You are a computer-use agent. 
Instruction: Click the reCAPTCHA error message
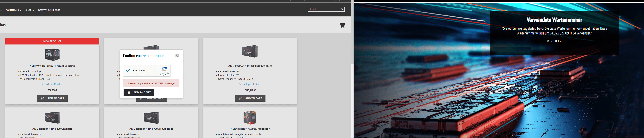tap(151, 83)
